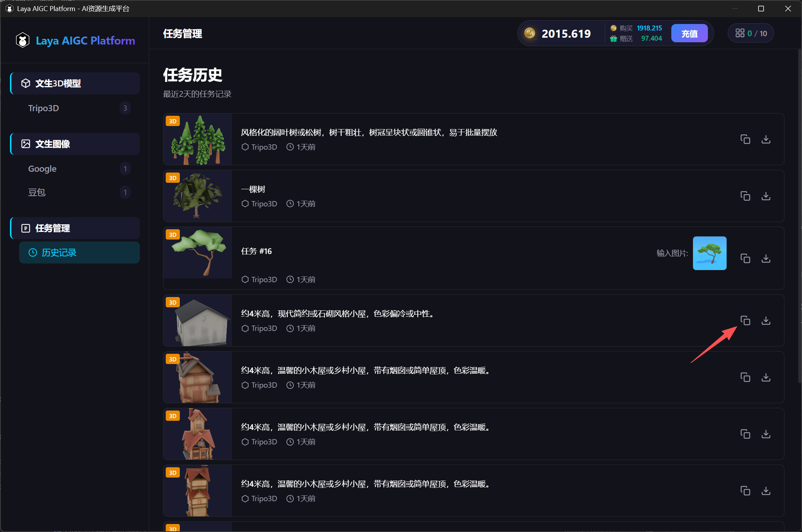Open the 0 / 10 task queue indicator
Image resolution: width=802 pixels, height=532 pixels.
(x=751, y=33)
